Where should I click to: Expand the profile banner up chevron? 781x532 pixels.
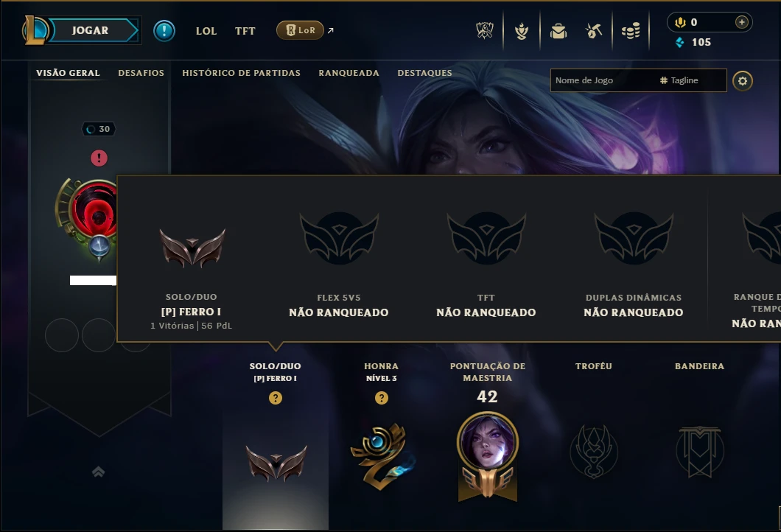99,472
